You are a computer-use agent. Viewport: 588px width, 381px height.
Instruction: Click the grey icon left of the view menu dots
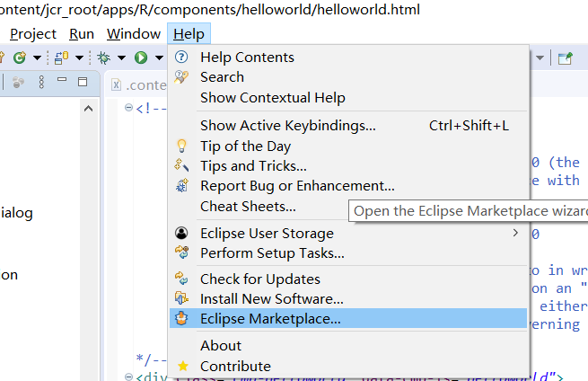[x=18, y=82]
